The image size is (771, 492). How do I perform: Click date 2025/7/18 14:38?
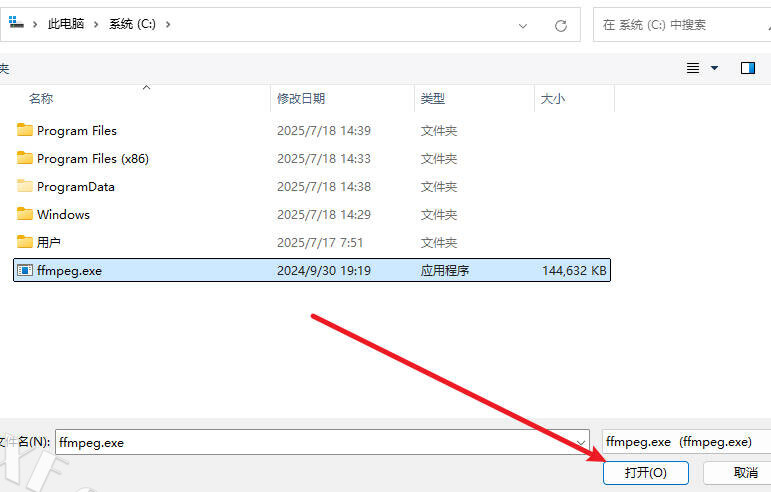324,186
